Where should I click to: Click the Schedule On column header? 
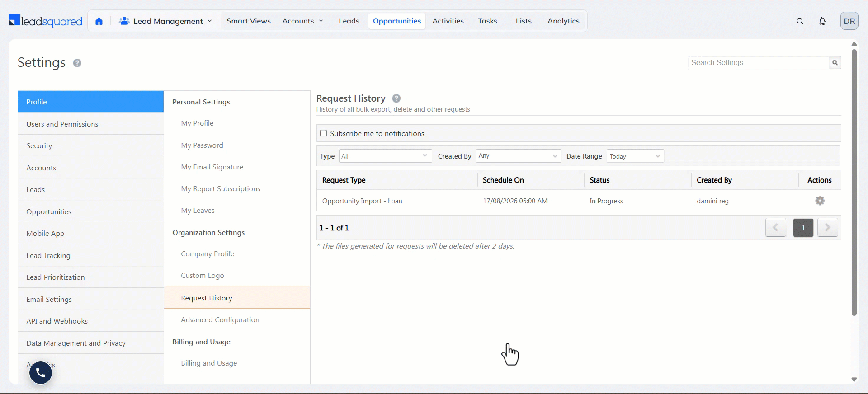(503, 180)
